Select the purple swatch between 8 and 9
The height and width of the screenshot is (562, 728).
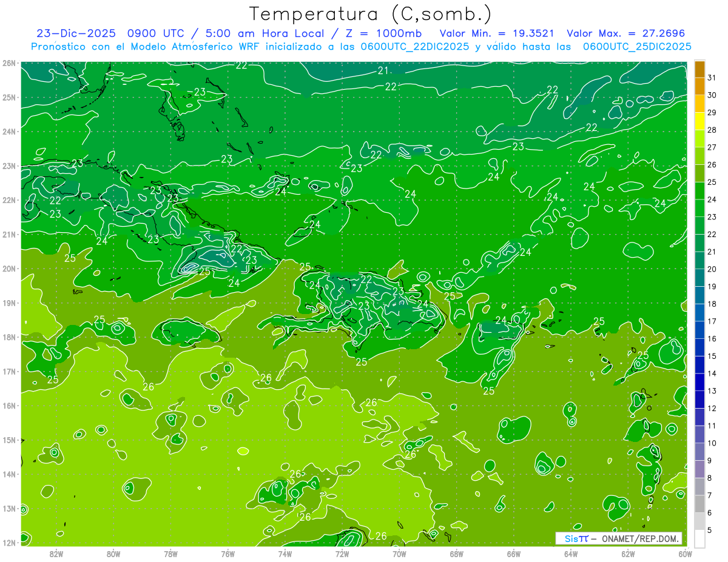pyautogui.click(x=699, y=469)
